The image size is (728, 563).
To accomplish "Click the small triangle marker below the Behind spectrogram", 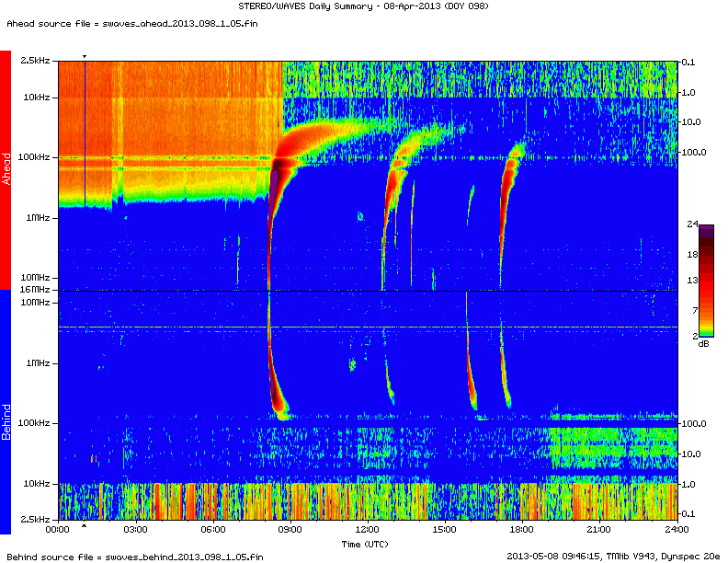I will coord(85,526).
